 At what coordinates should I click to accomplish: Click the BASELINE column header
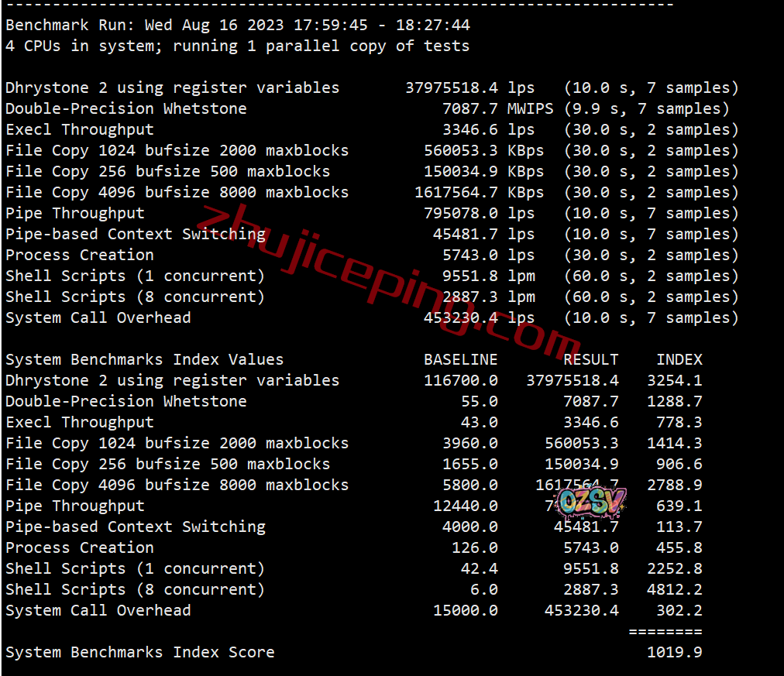[x=460, y=360]
